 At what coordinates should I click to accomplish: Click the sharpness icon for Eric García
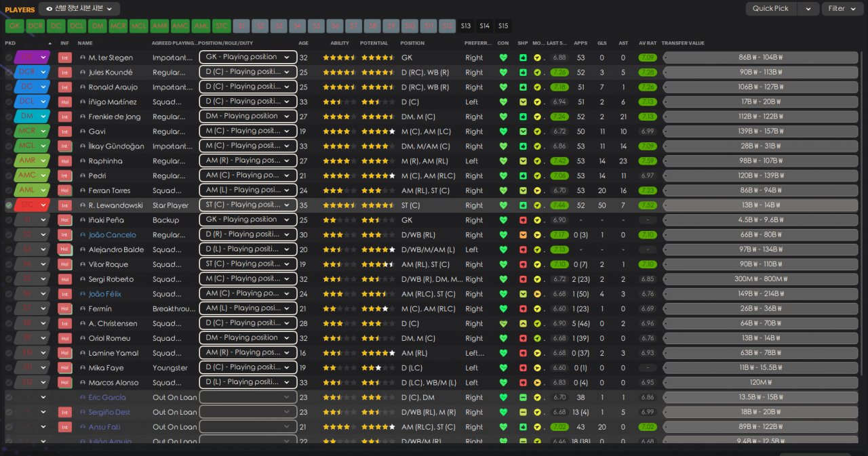tap(523, 397)
